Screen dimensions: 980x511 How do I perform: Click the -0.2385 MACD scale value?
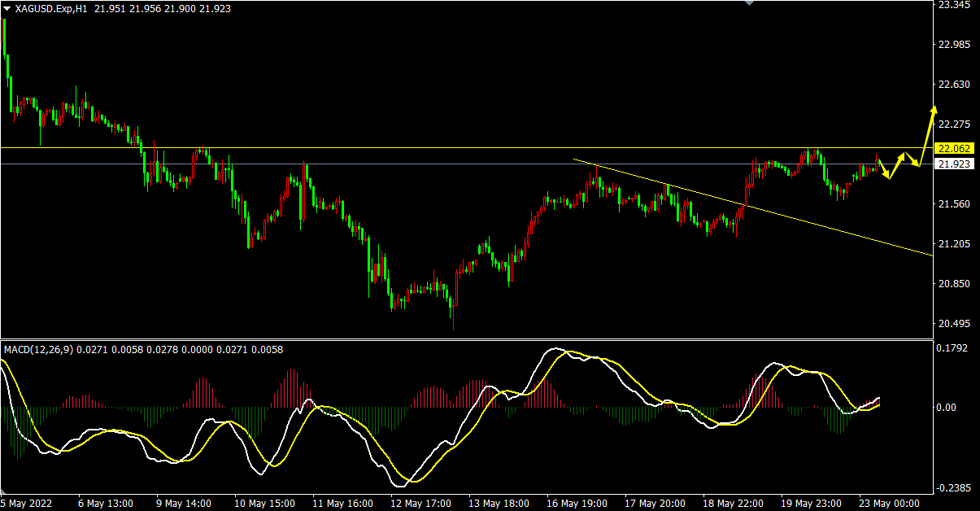click(x=953, y=488)
